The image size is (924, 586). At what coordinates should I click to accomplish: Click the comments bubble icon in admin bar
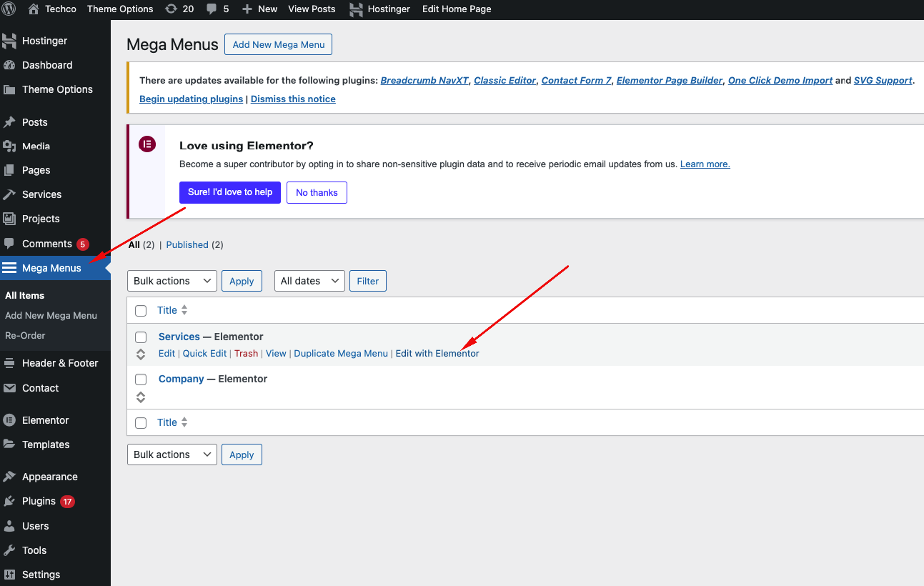(x=212, y=9)
